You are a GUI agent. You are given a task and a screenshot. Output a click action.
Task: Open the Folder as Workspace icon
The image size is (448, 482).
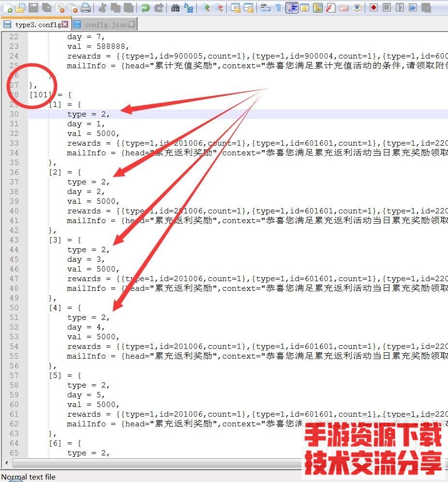344,8
